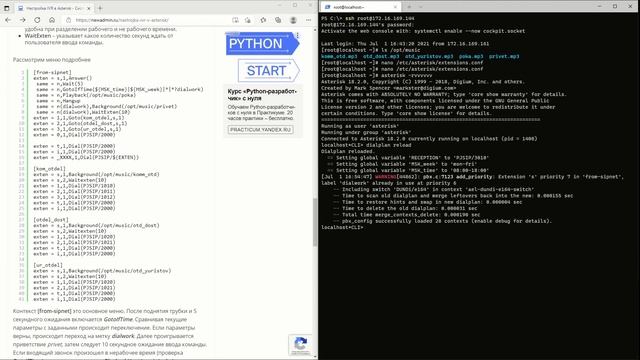
Task: Open the Extensions puzzle icon
Action: click(x=263, y=20)
